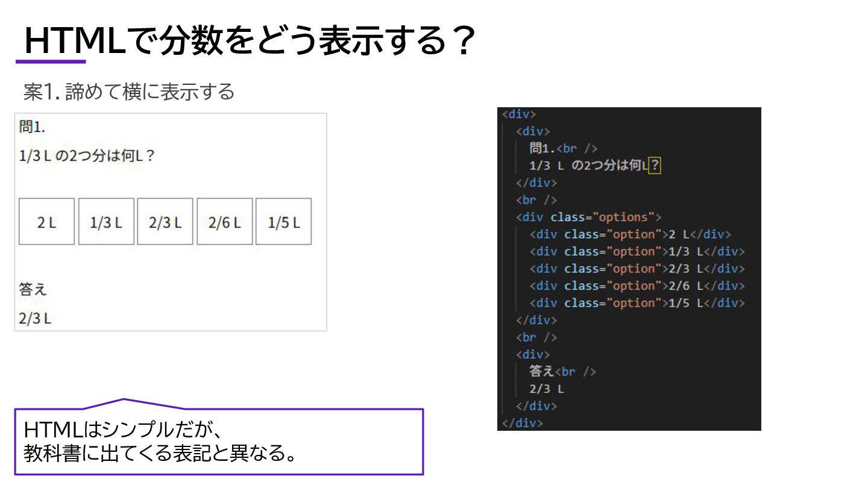This screenshot has width=868, height=488.
Task: Click the first "<div>" line of the code
Action: 518,114
